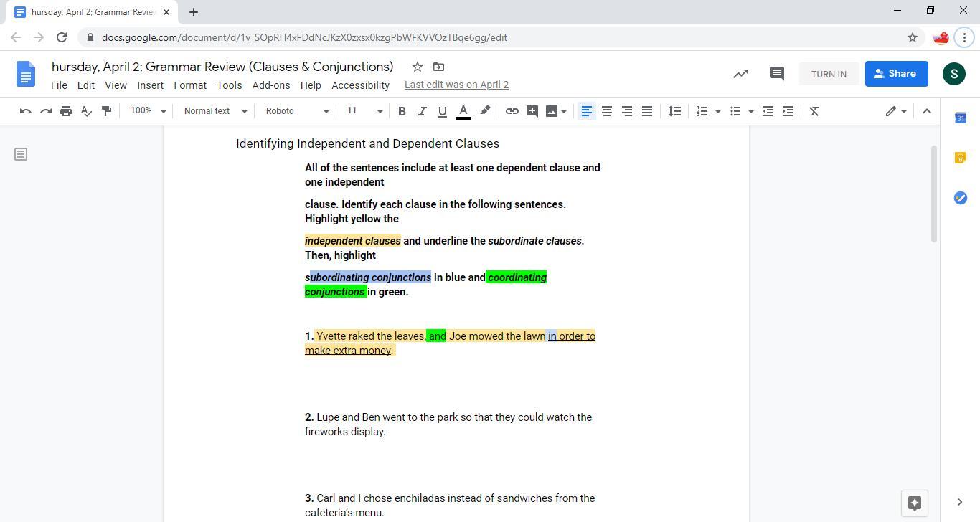The image size is (980, 522).
Task: Click the Undo arrow icon
Action: tap(25, 111)
